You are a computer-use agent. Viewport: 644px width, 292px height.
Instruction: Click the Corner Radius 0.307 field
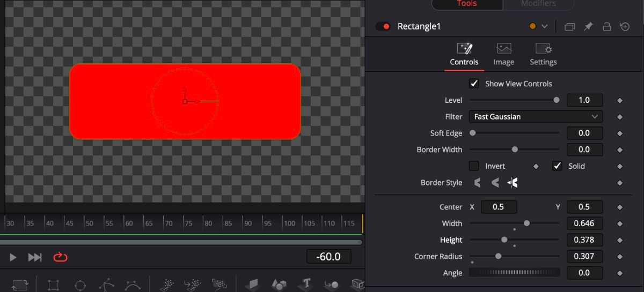584,256
